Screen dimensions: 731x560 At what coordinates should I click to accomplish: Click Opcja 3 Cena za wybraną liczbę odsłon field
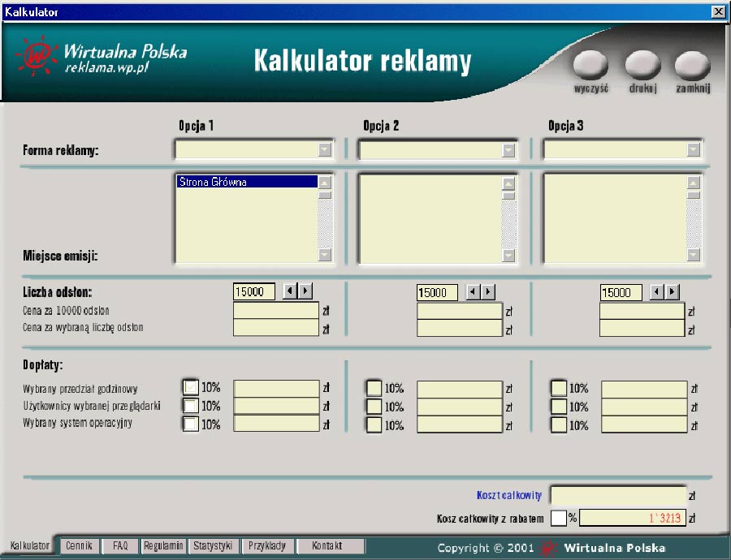pyautogui.click(x=642, y=329)
